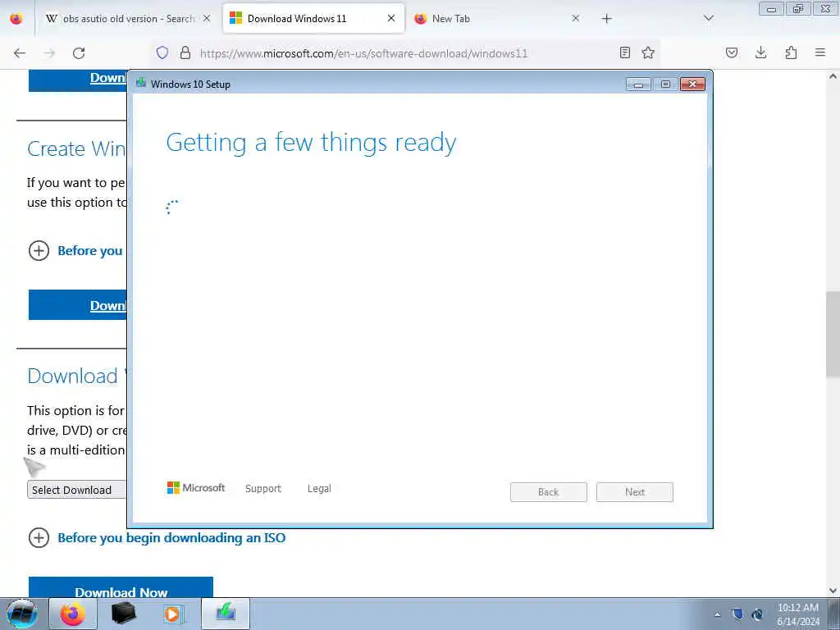Close the New Tab tab

pos(575,19)
